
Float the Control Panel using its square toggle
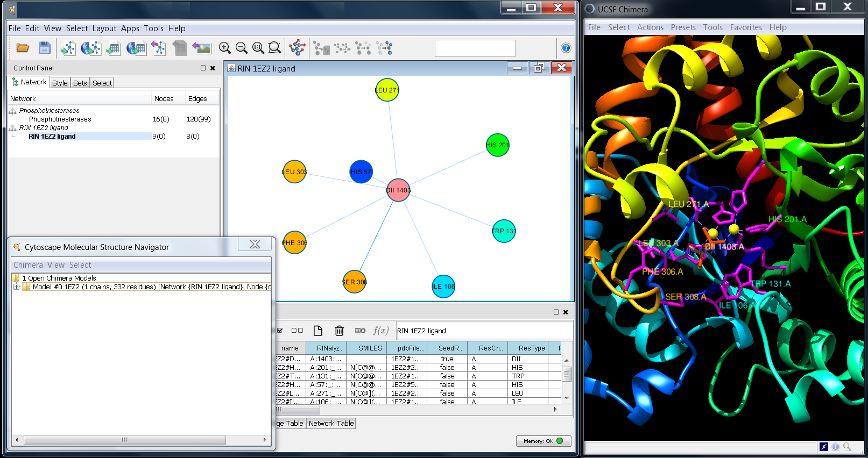coord(203,68)
